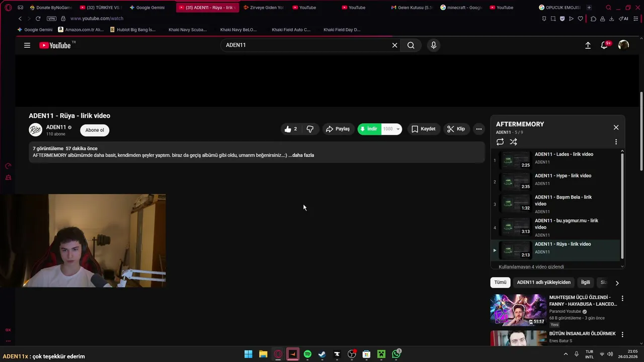This screenshot has width=644, height=362.
Task: Open more actions ellipsis under video
Action: [478, 129]
